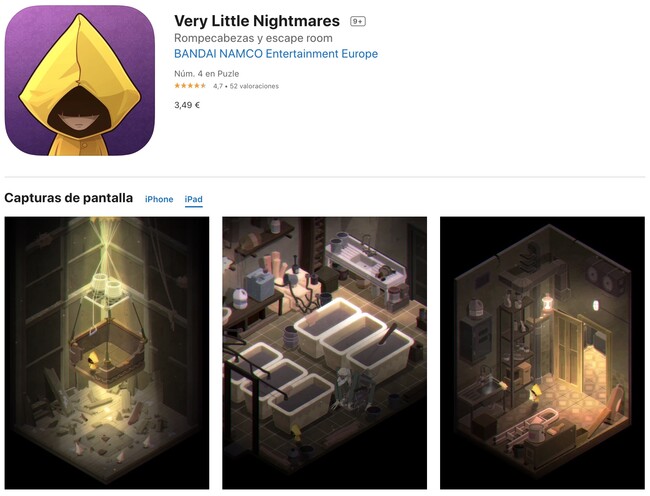650x496 pixels.
Task: Select the iPad screenshots tab
Action: (194, 199)
